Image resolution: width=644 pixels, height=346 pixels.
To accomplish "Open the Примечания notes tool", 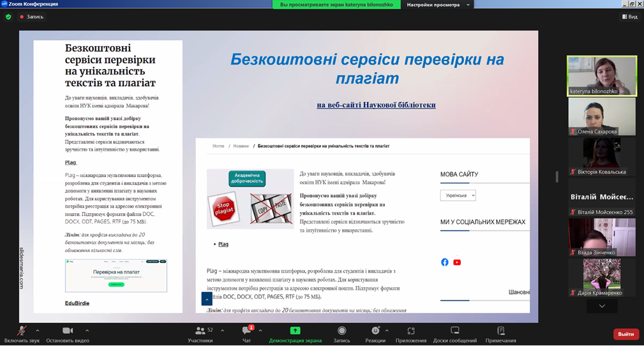I will 500,331.
